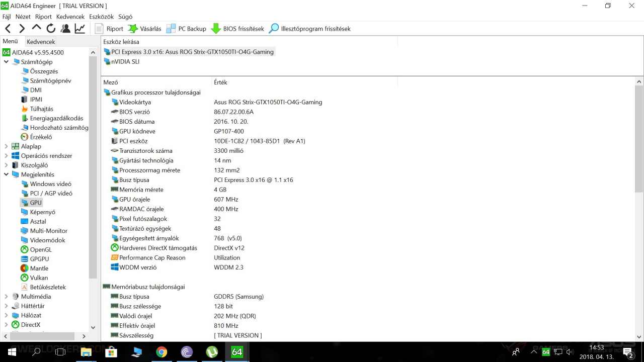Open the Érzékelő sensor item
644x362 pixels.
pos(36,137)
